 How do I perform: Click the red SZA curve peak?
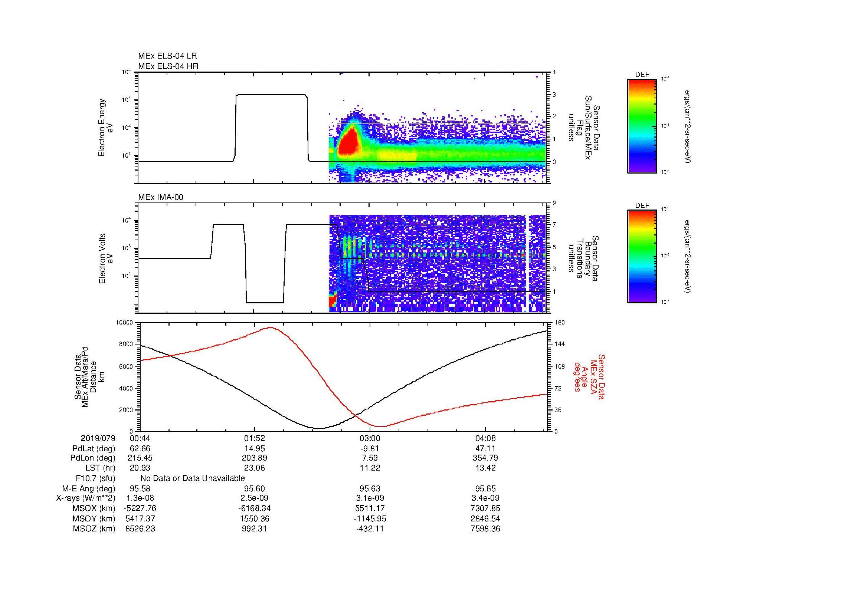(x=270, y=328)
